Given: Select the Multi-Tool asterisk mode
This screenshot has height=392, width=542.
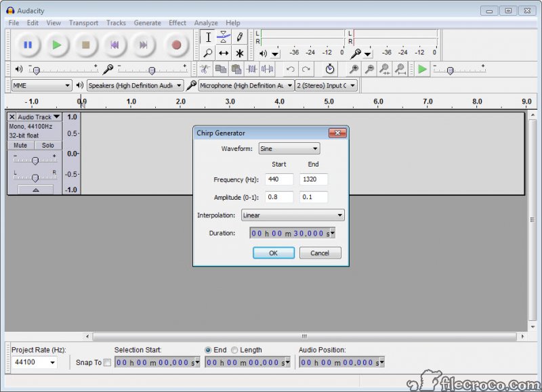Looking at the screenshot, I should [x=239, y=53].
